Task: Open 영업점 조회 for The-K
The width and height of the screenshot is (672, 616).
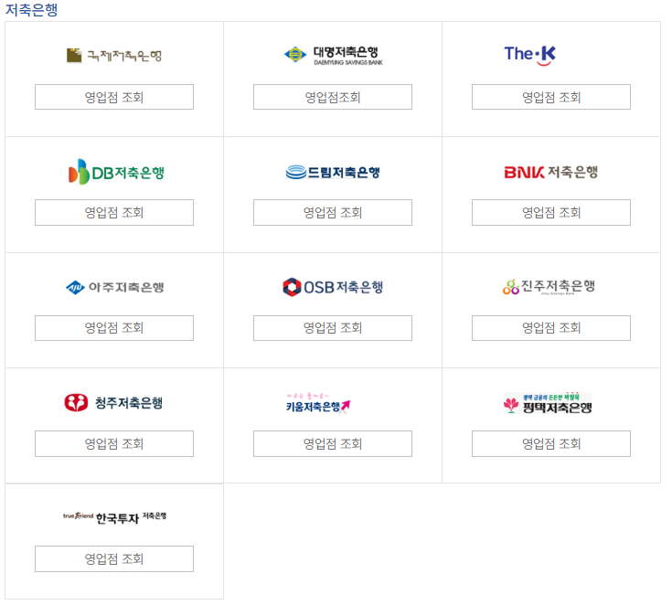Action: 551,97
